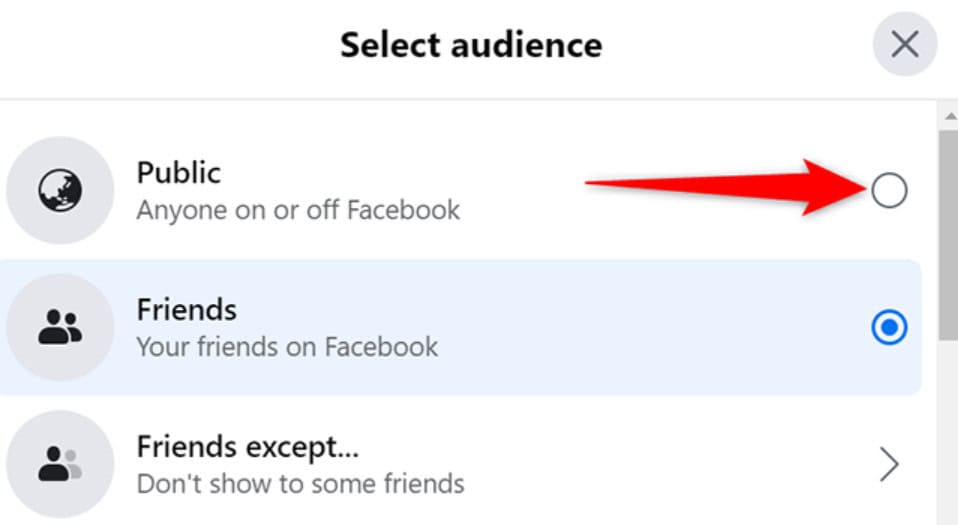This screenshot has width=958, height=525.
Task: Click 'Don't show to some friends' text
Action: click(x=301, y=484)
